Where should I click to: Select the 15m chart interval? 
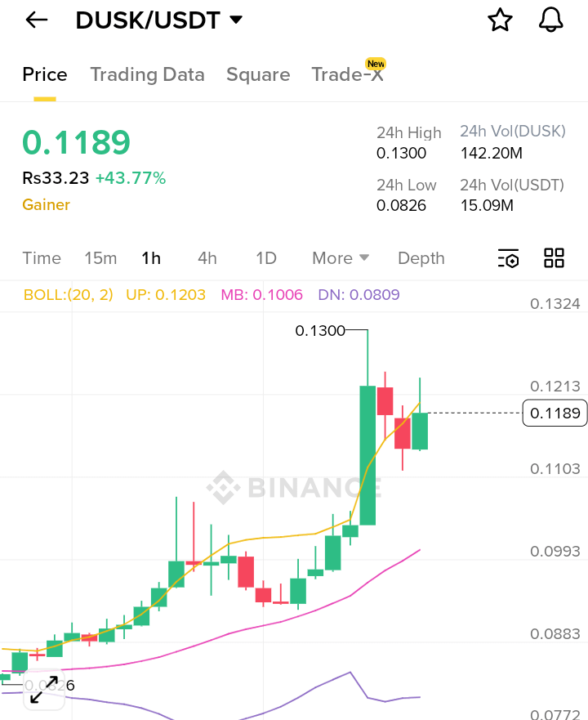100,258
